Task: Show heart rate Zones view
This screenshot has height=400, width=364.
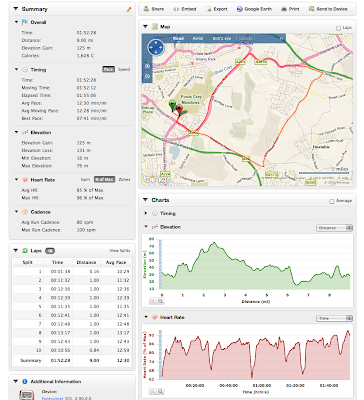Action: pyautogui.click(x=124, y=179)
